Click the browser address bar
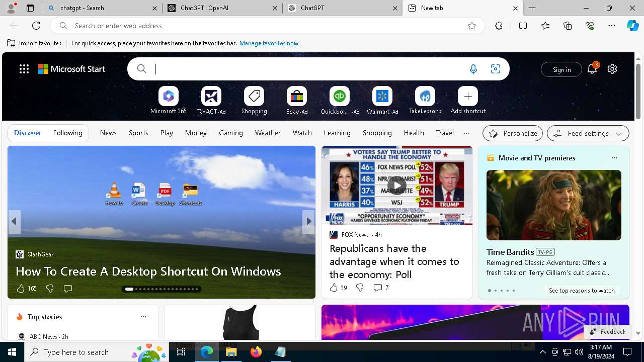This screenshot has width=644, height=362. (267, 26)
